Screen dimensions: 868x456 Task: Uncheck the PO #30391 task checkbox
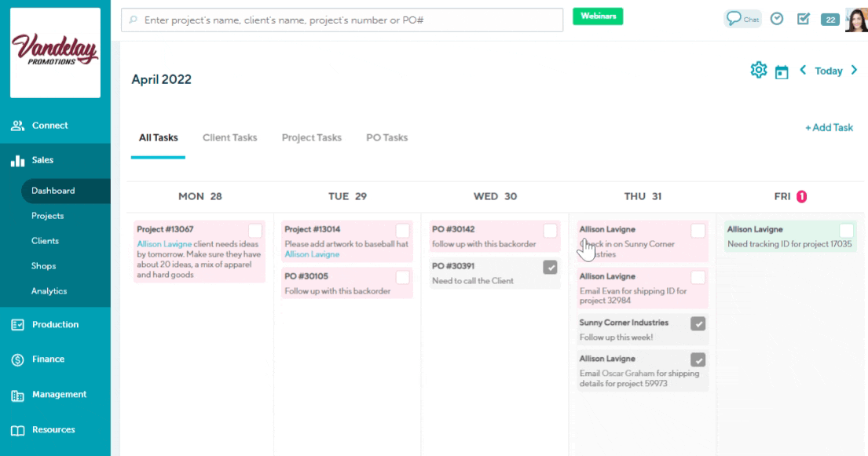tap(551, 268)
